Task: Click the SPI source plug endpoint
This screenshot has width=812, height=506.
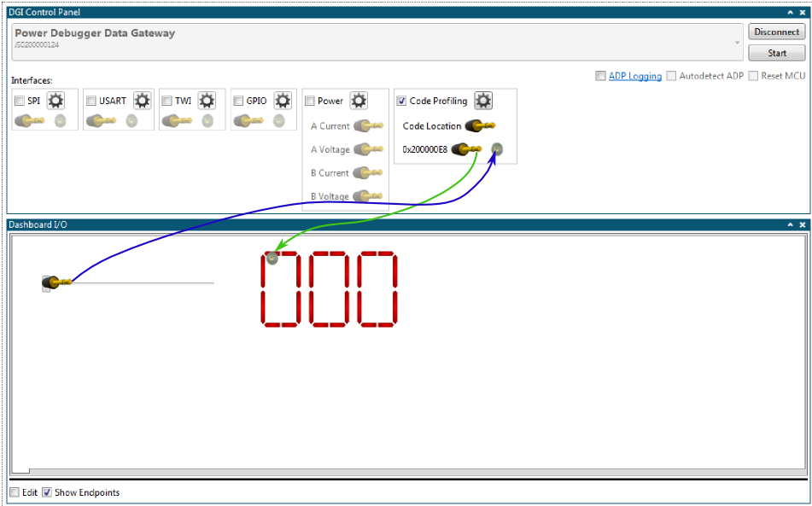Action: pos(30,121)
